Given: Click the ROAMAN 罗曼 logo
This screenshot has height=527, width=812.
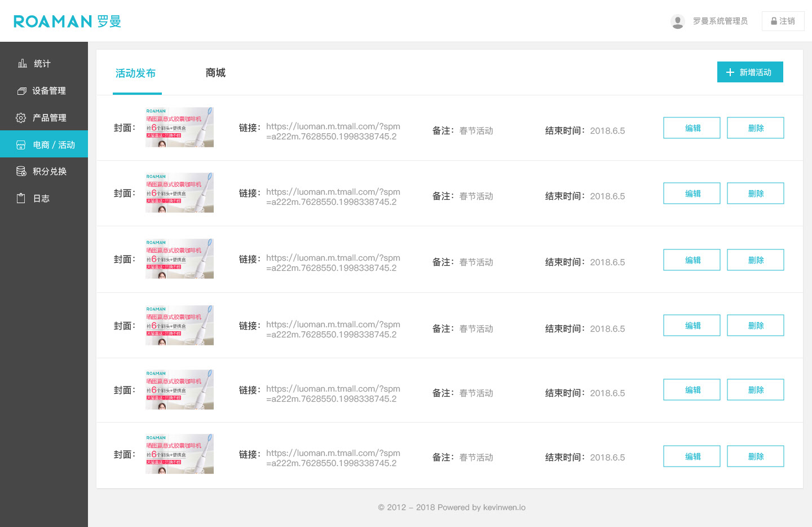Looking at the screenshot, I should [x=67, y=21].
